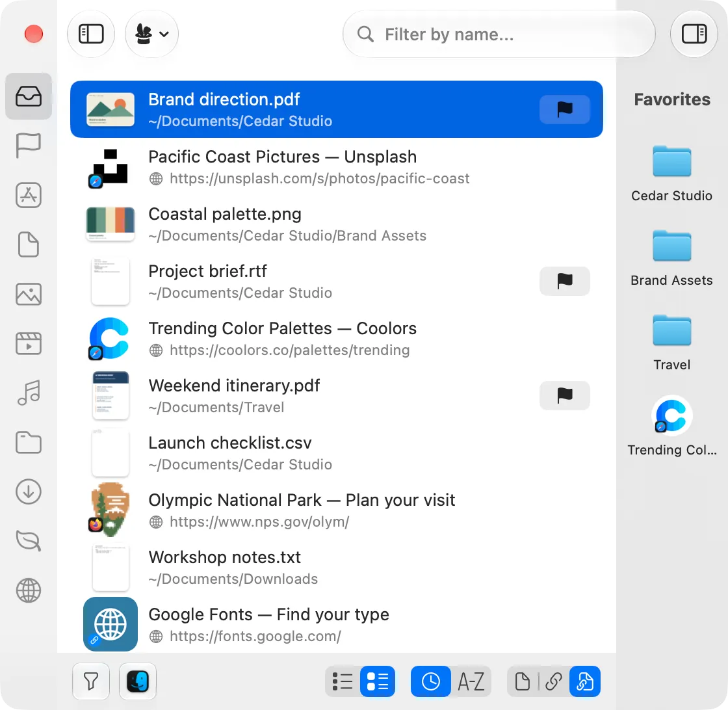Select Google Fonts — Find your type
The width and height of the screenshot is (728, 710).
337,625
